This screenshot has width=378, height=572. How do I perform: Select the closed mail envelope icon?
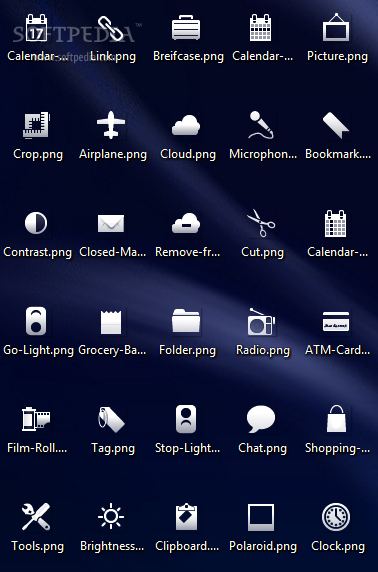coord(111,223)
